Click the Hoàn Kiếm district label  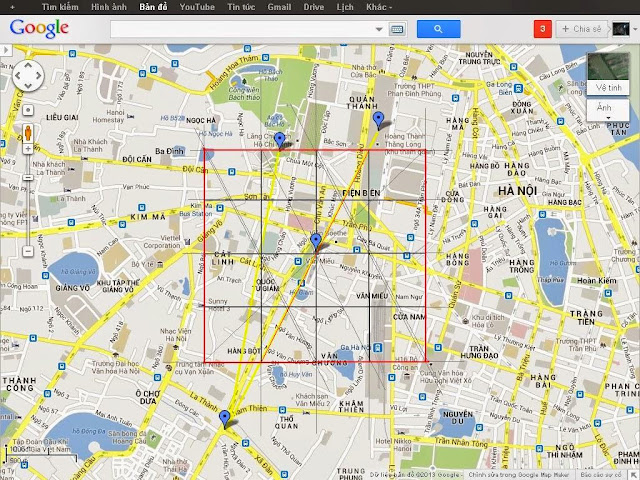[x=597, y=280]
